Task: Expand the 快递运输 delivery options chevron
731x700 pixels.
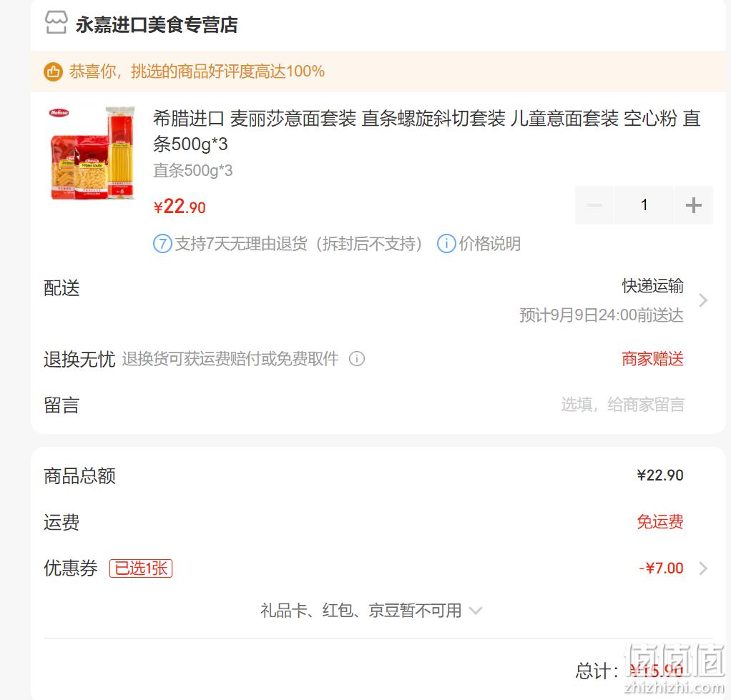Action: (704, 300)
